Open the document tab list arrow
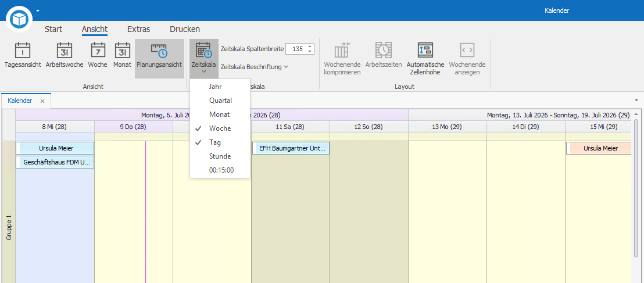This screenshot has height=283, width=644. click(636, 100)
